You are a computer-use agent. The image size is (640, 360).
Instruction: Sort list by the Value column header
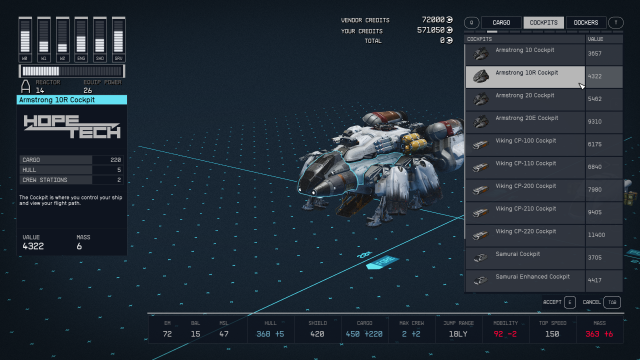click(604, 39)
